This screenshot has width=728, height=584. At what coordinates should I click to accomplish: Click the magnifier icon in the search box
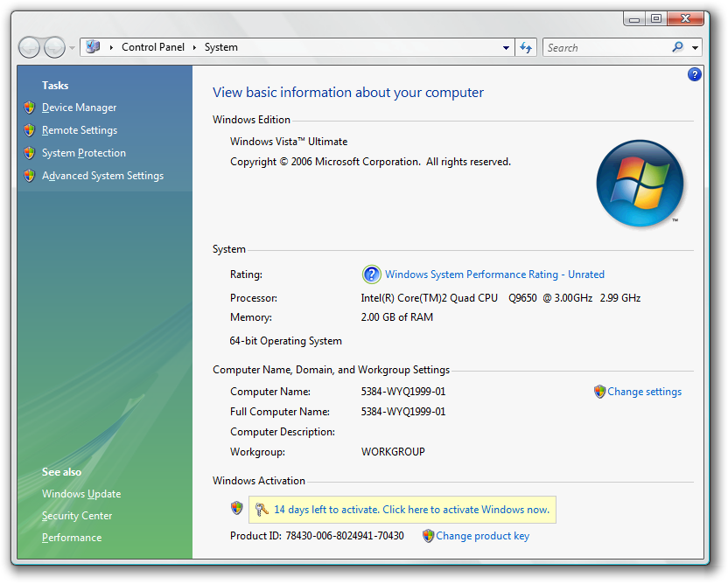pos(678,47)
